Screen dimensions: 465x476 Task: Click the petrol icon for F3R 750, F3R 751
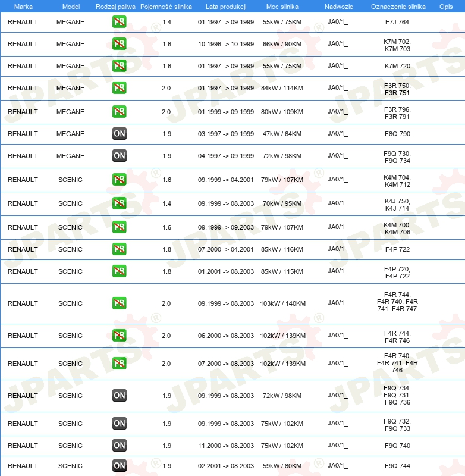coord(119,88)
